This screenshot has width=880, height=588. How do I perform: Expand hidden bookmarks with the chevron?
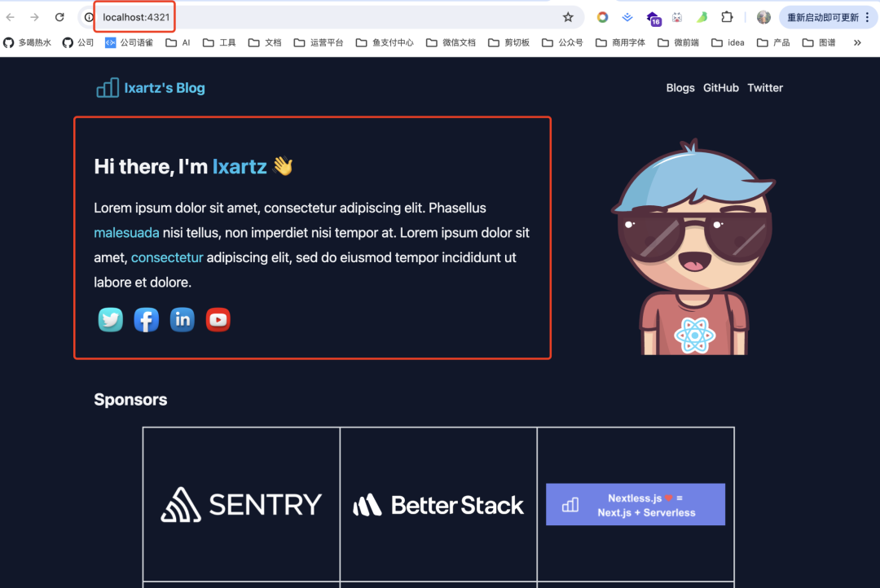point(856,42)
